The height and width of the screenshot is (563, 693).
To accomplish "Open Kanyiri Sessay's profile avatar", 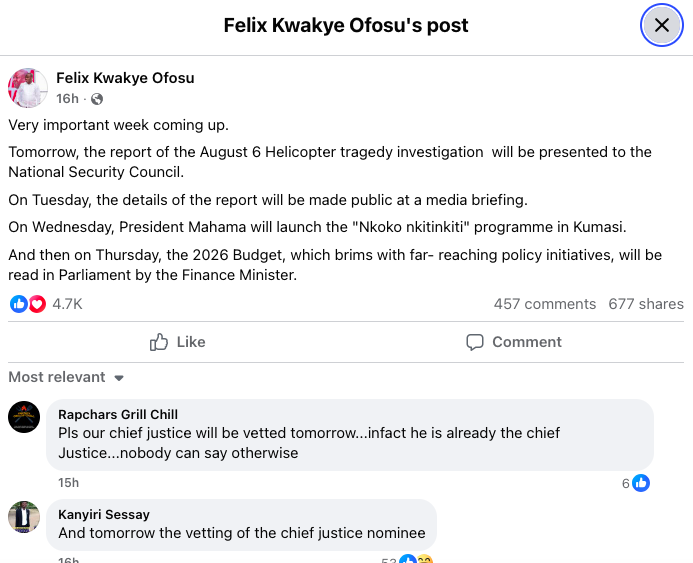I will click(x=24, y=517).
